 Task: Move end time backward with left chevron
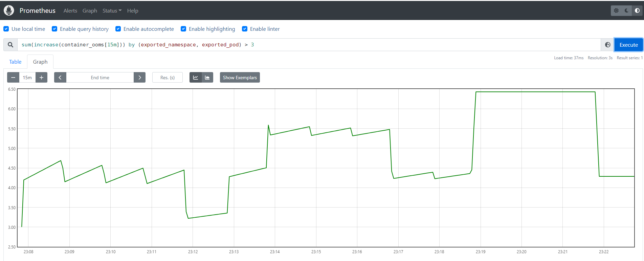(60, 78)
